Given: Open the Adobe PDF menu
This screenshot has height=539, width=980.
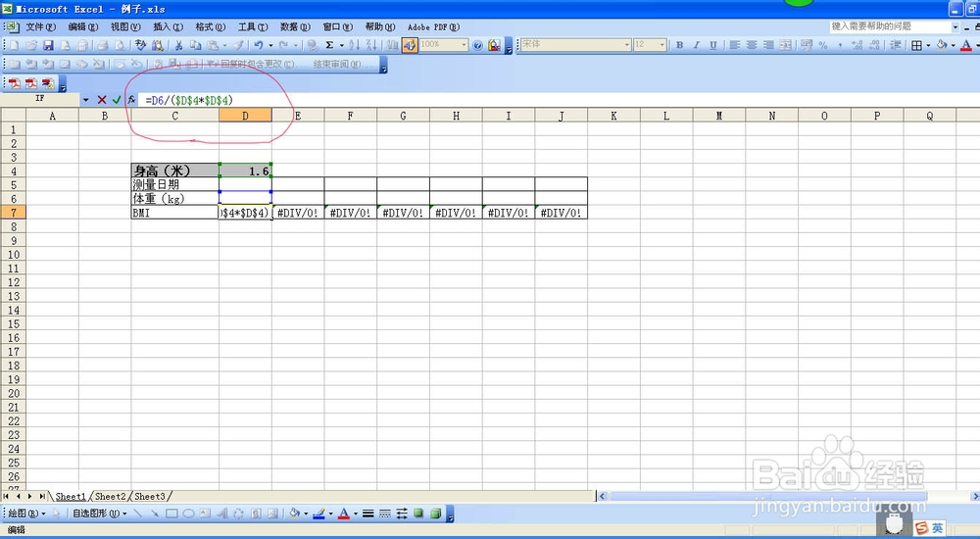Looking at the screenshot, I should [433, 26].
